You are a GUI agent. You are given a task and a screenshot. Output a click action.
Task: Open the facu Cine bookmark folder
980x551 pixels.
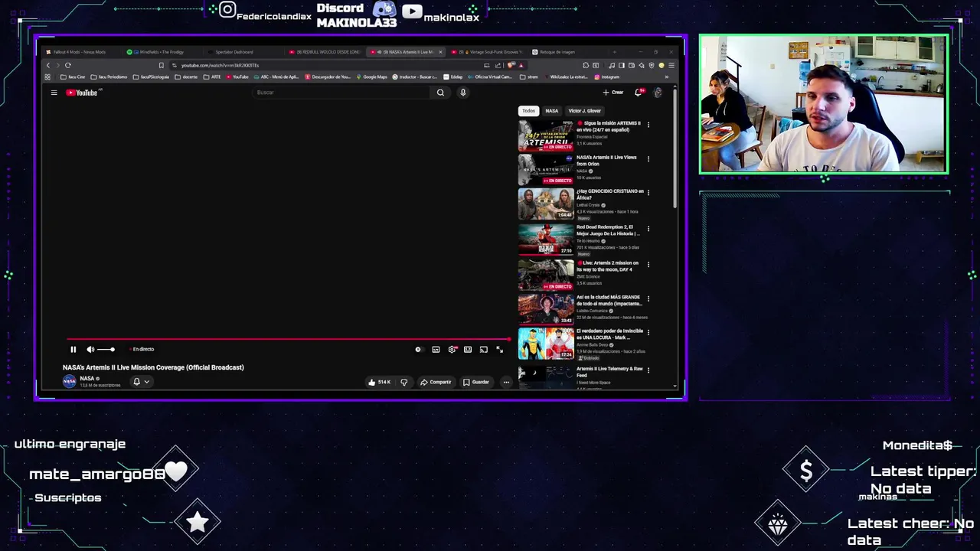73,77
